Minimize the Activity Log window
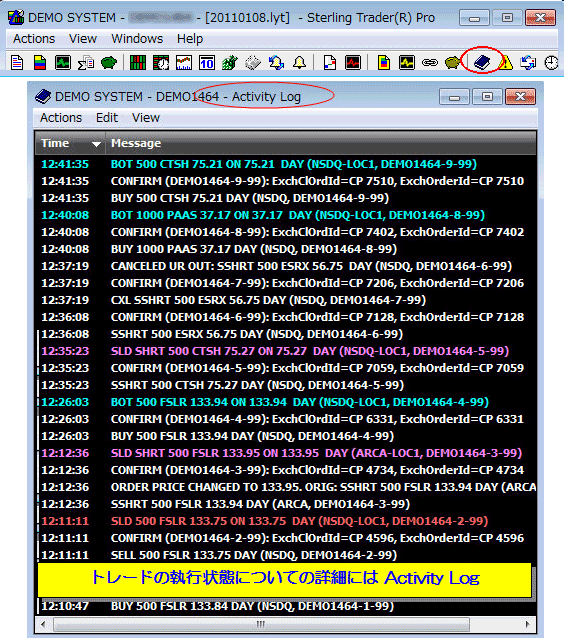564x638 pixels. pyautogui.click(x=455, y=97)
